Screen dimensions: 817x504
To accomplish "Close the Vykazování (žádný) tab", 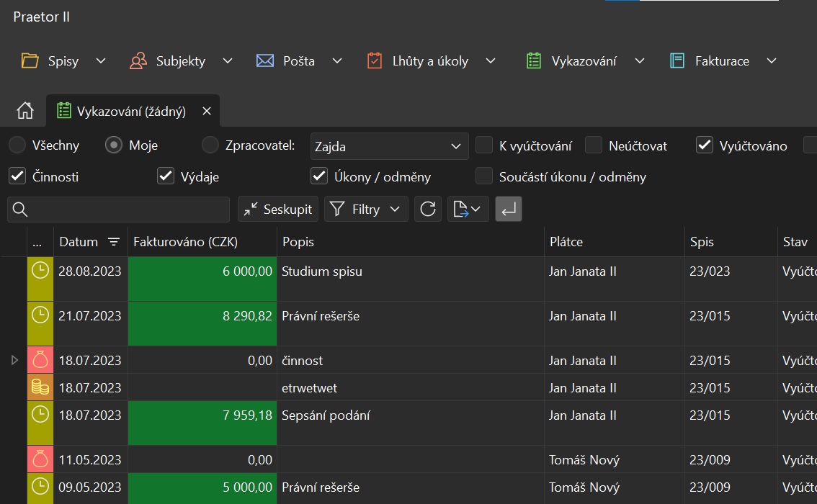I will pyautogui.click(x=207, y=112).
